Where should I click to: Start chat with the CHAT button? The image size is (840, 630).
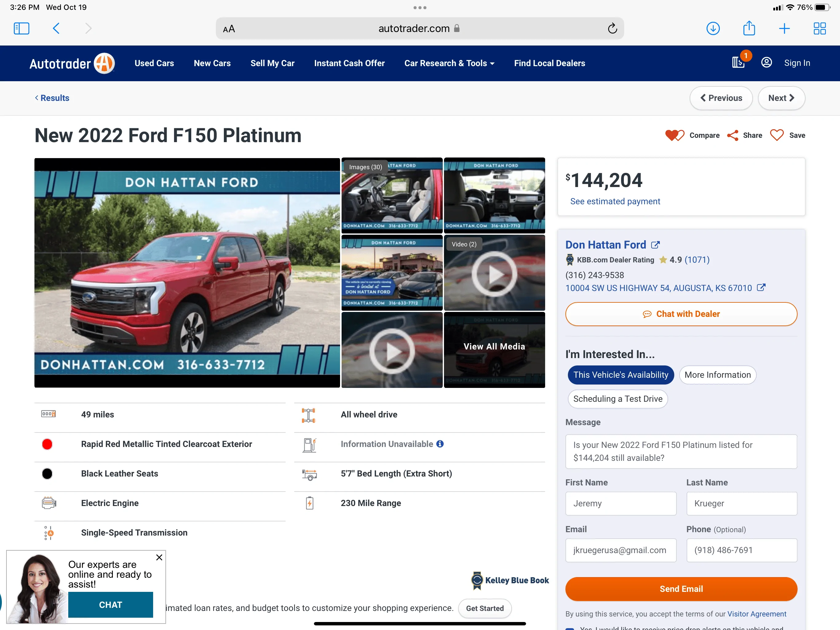[110, 604]
